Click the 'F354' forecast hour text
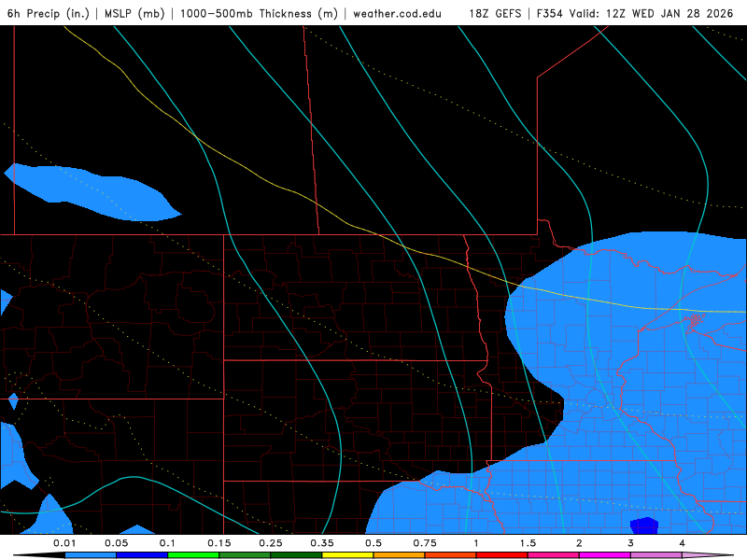Screen dimensions: 747x560 [x=550, y=13]
